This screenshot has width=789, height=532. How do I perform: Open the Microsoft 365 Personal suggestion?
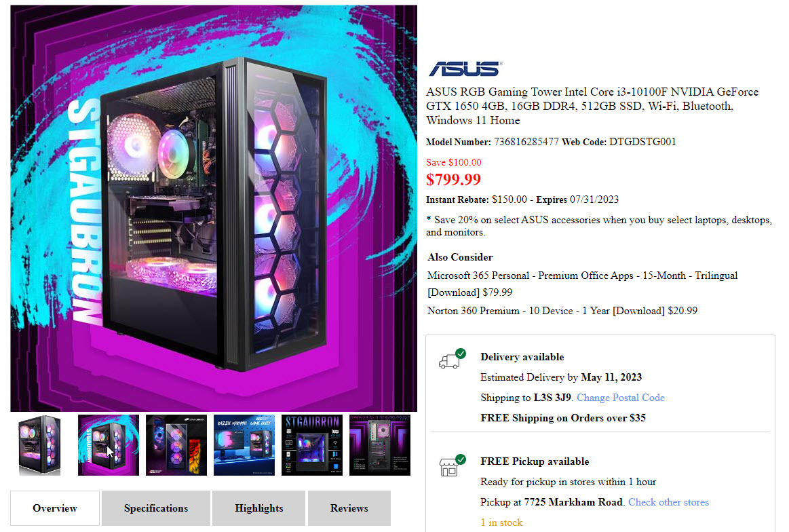point(582,284)
